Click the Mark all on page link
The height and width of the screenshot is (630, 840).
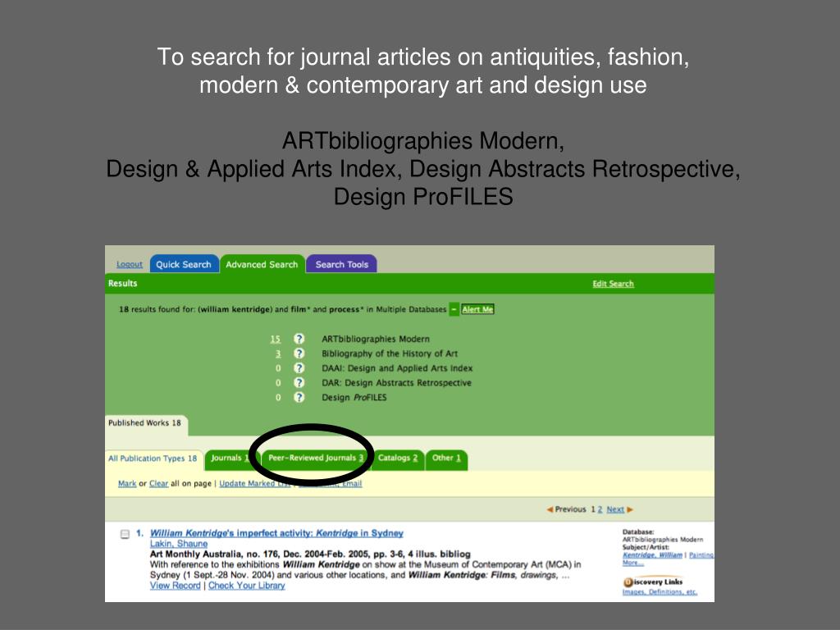(x=127, y=483)
